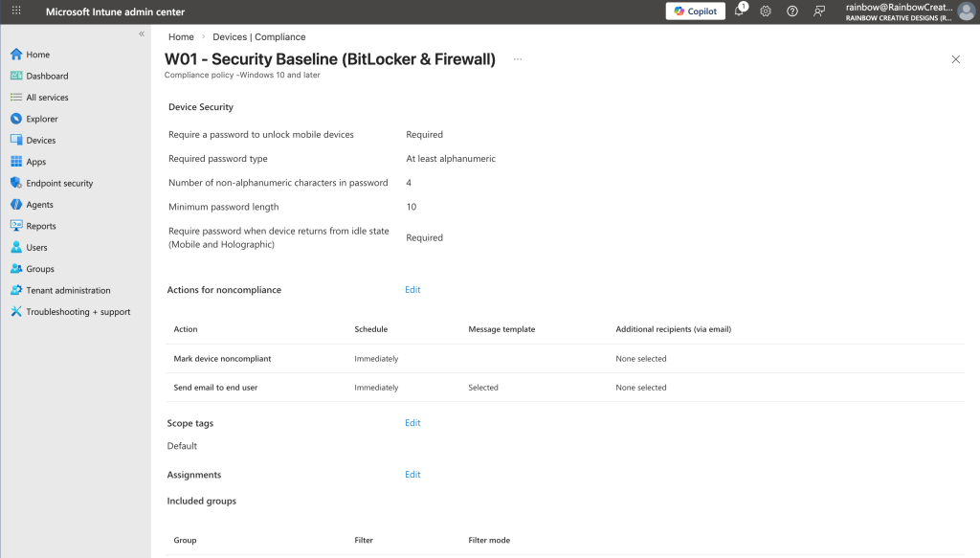Viewport: 980px width, 558px height.
Task: Open the Settings gear icon
Action: click(766, 11)
